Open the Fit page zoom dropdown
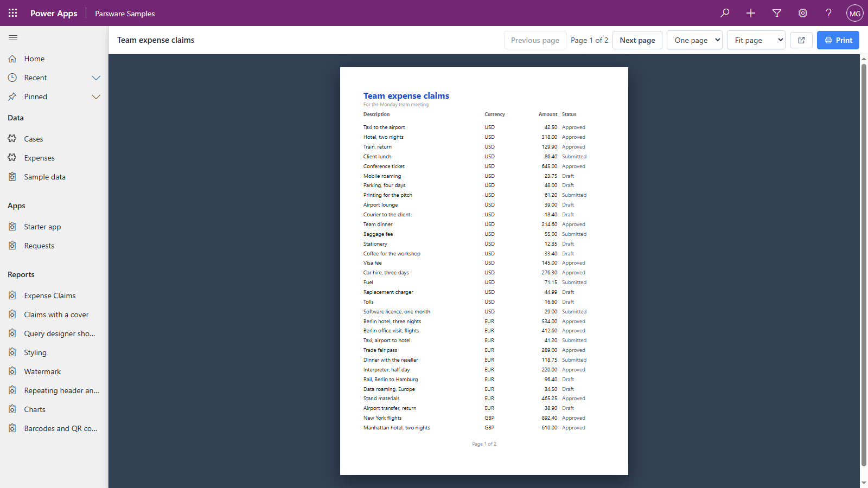Screen dimensions: 868x488 pyautogui.click(x=756, y=40)
